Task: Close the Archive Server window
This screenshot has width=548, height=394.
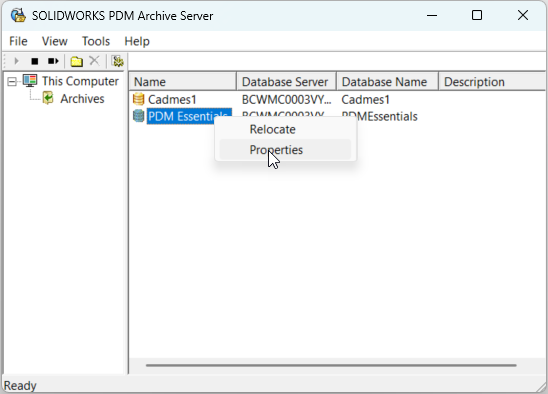Action: point(523,15)
